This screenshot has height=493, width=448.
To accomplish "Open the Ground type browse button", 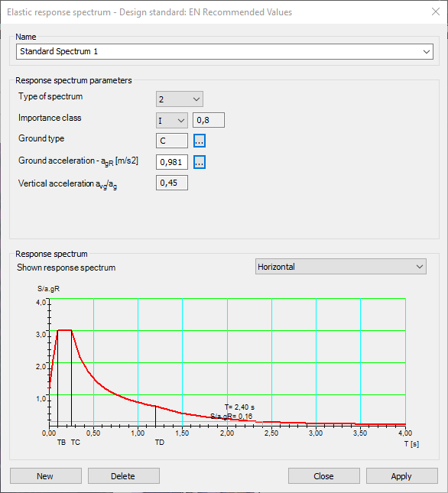I will click(200, 141).
